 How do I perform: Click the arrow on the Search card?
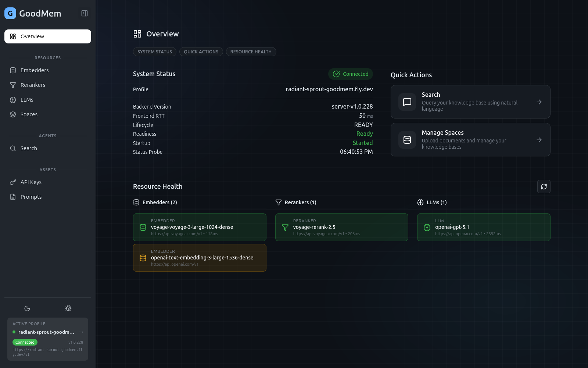point(539,102)
